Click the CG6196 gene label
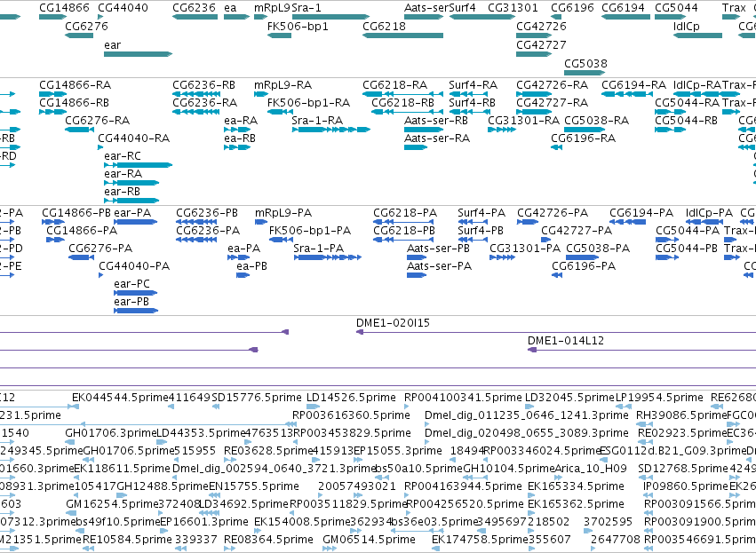The width and height of the screenshot is (756, 553). (572, 8)
